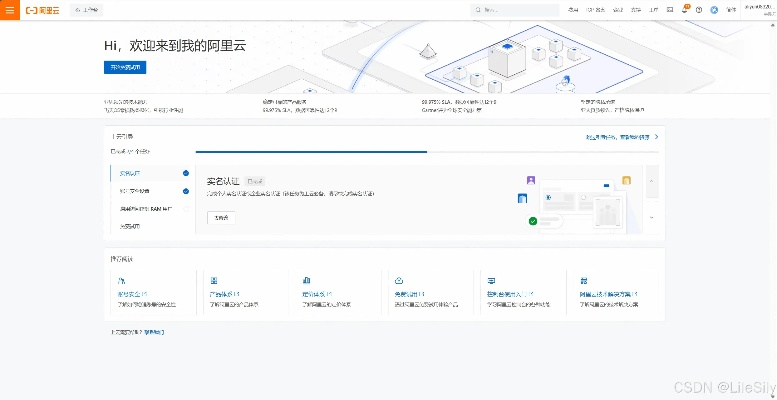Click the white button in the 实名认证 panel
This screenshot has height=400, width=777.
221,218
